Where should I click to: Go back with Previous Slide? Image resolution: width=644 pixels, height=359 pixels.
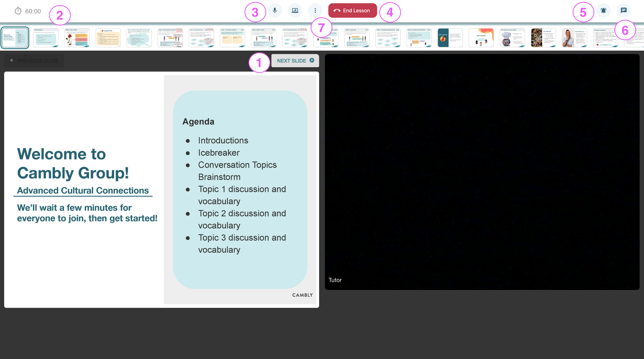(34, 61)
